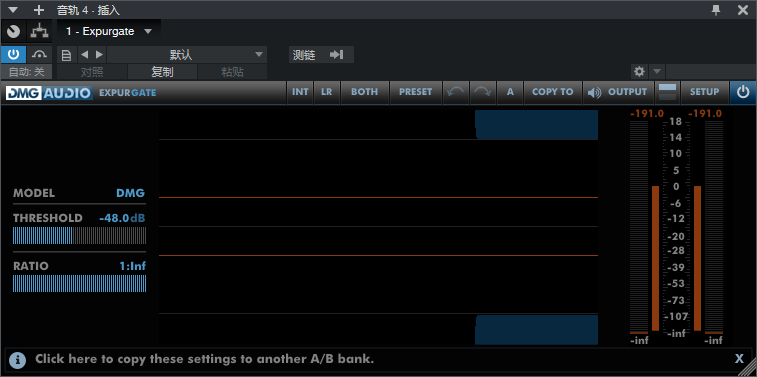Toggle the host plugin activate power button
The height and width of the screenshot is (377, 757).
(13, 55)
